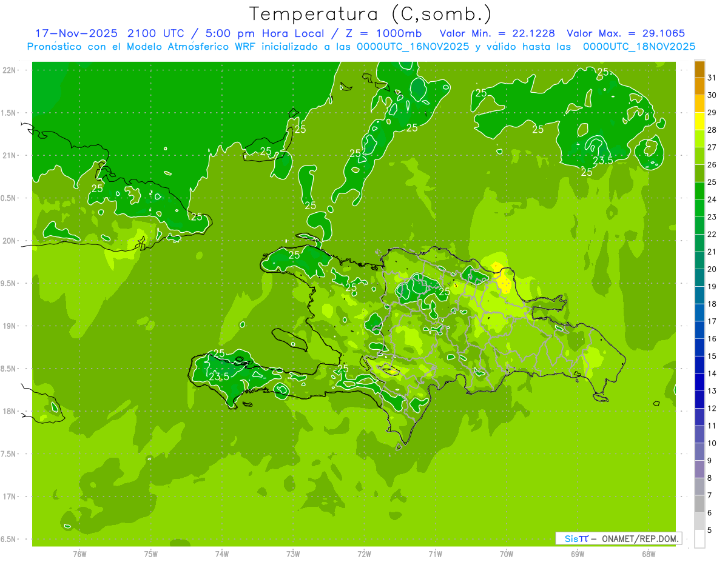The height and width of the screenshot is (562, 728).
Task: Click the '18N' latitude axis label
Action: click(9, 411)
